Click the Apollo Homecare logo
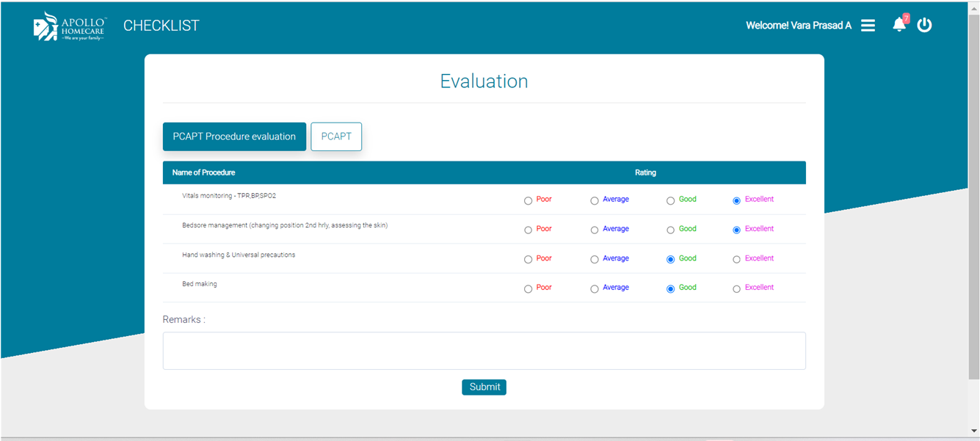980x441 pixels. click(70, 25)
